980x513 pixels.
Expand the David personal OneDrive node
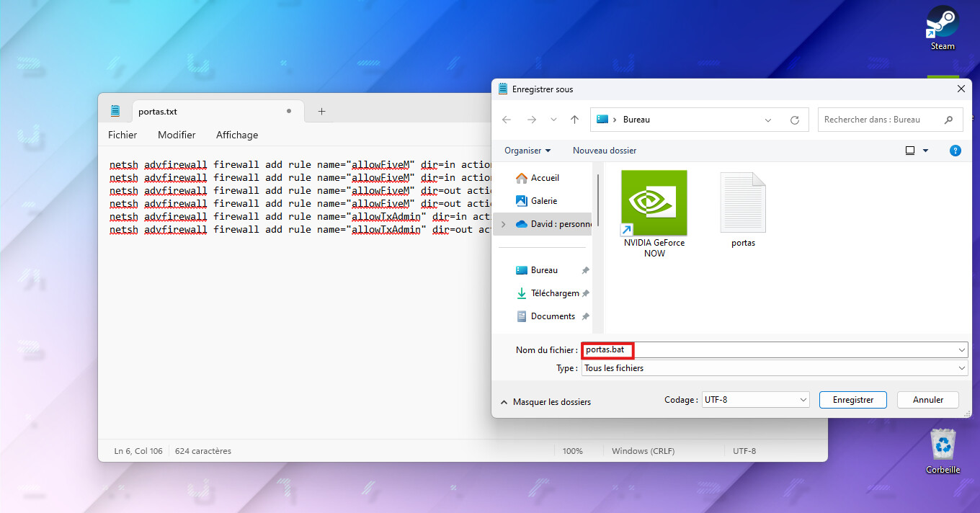tap(503, 224)
